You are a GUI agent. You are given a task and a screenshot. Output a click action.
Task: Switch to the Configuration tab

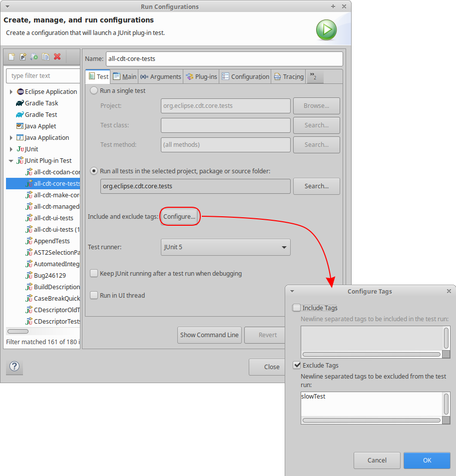[x=246, y=76]
